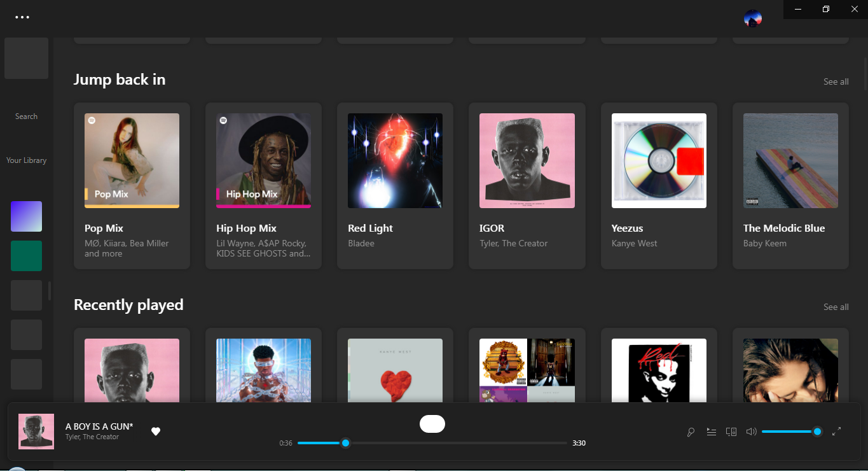Viewport: 868px width, 471px height.
Task: Enter fullscreen with the expand arrows icon
Action: [x=837, y=432]
